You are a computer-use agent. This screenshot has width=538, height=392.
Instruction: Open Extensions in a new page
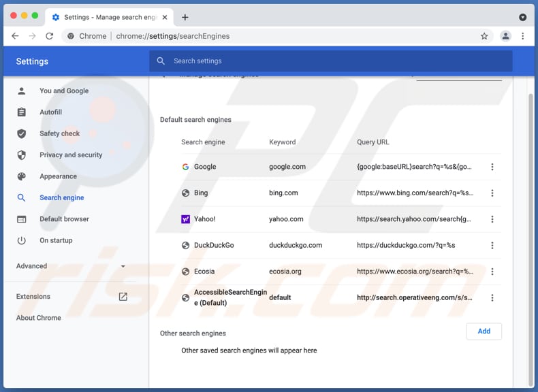point(33,296)
